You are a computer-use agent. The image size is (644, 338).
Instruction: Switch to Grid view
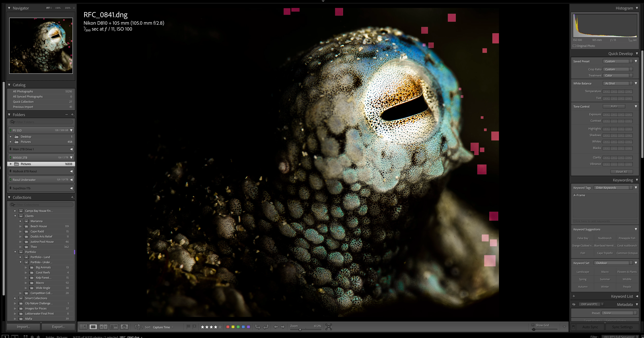[83, 327]
